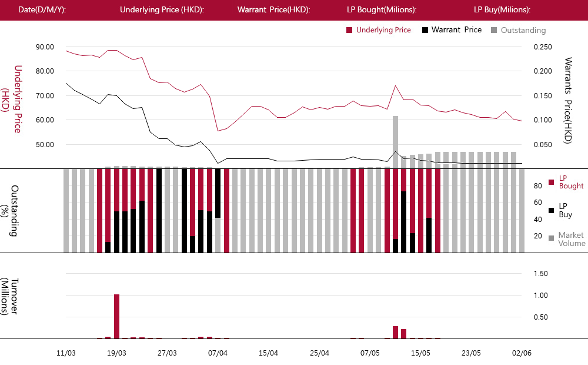Click the 1.00 turnover axis tick

coord(541,296)
